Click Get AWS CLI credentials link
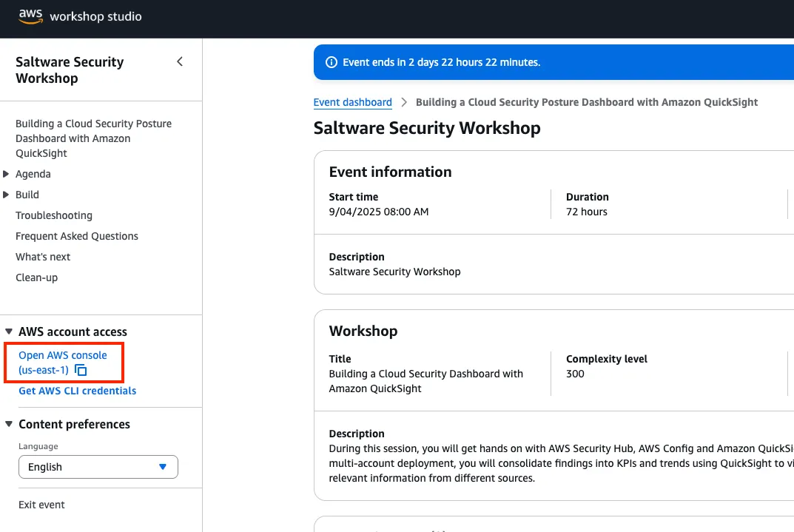The image size is (794, 532). click(77, 391)
